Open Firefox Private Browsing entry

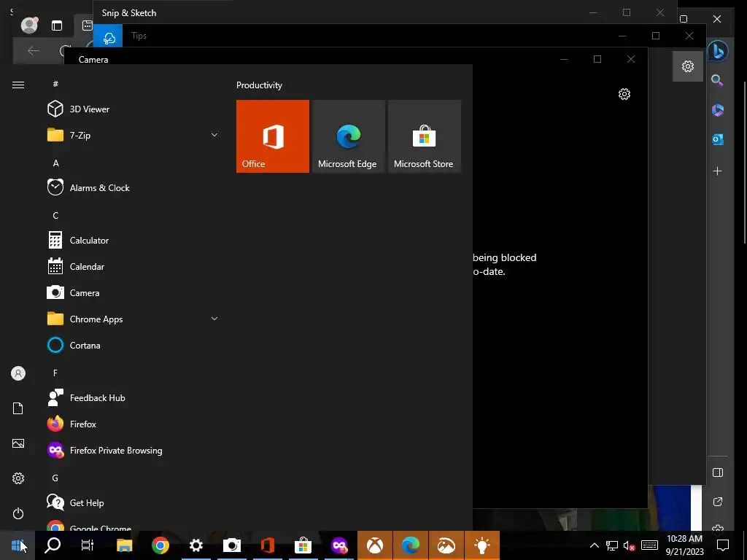tap(132, 450)
